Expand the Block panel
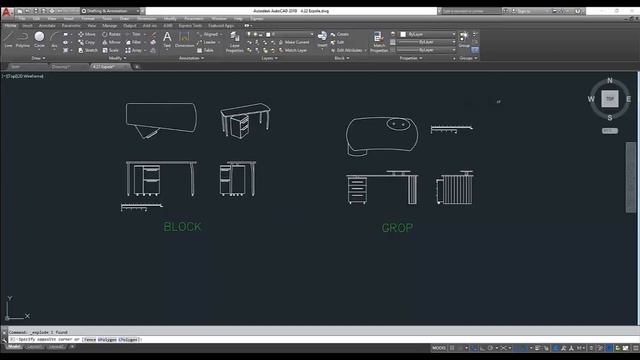Image resolution: width=640 pixels, height=360 pixels. pos(342,58)
